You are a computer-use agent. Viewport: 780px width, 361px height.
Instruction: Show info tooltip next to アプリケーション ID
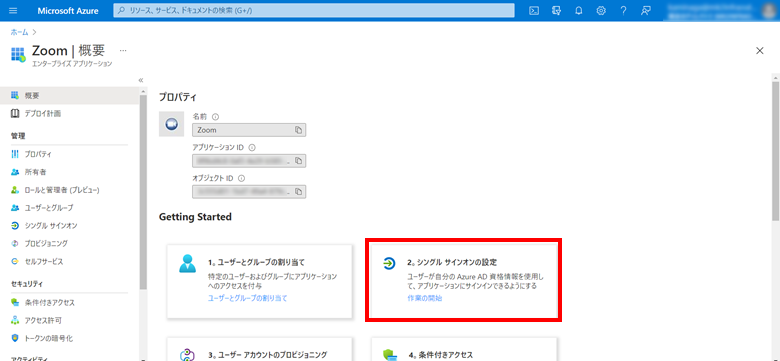tap(252, 148)
